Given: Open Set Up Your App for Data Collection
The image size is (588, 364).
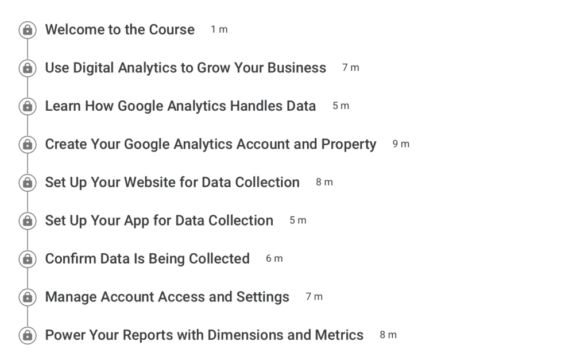Looking at the screenshot, I should (x=159, y=220).
